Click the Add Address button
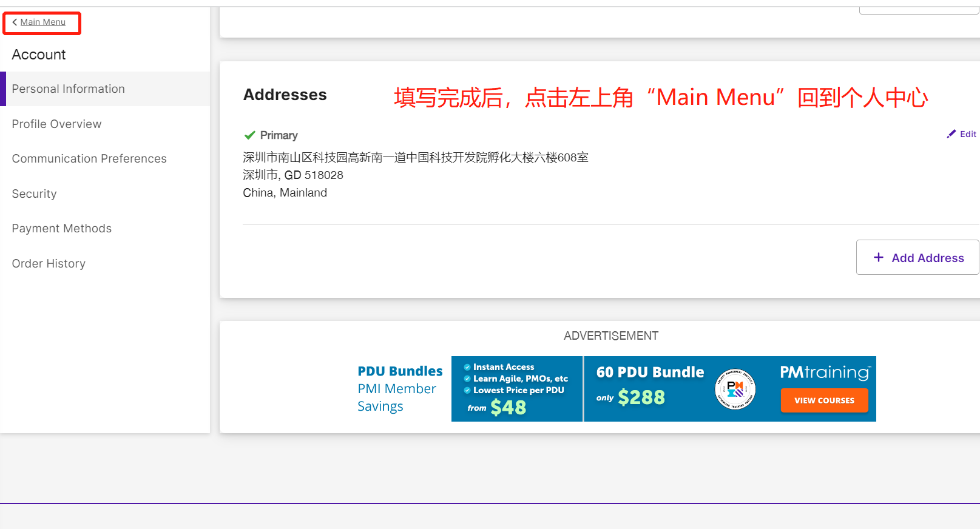Image resolution: width=980 pixels, height=529 pixels. (917, 257)
